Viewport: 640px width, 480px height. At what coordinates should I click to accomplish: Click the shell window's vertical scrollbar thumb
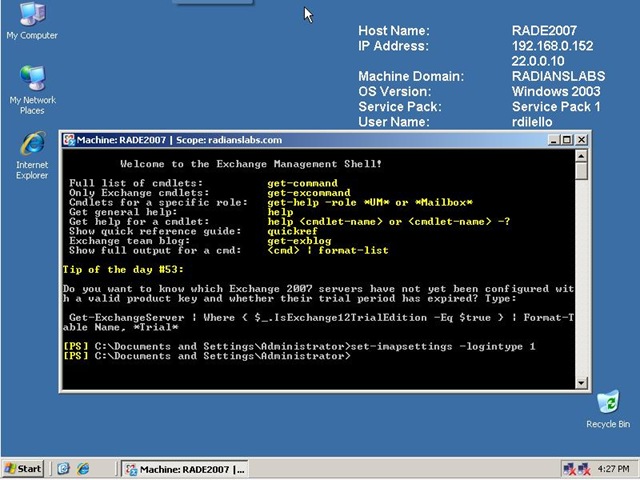pyautogui.click(x=582, y=171)
